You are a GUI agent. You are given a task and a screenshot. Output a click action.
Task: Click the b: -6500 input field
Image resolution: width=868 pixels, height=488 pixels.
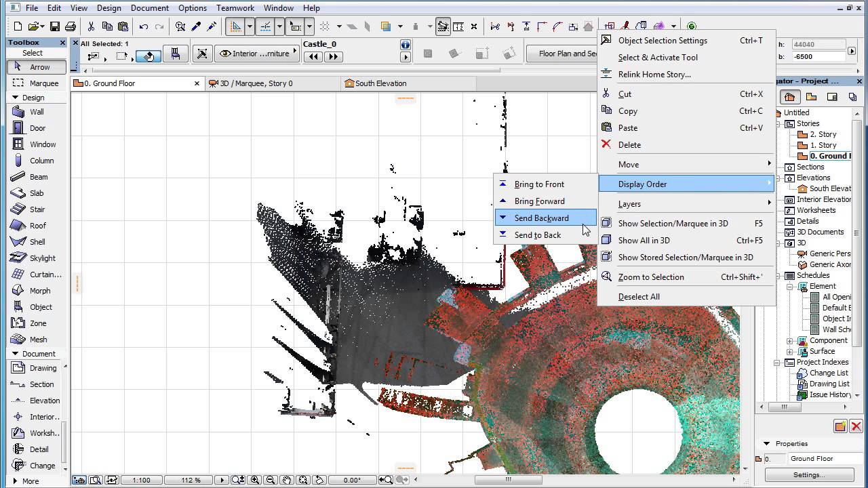coord(819,57)
